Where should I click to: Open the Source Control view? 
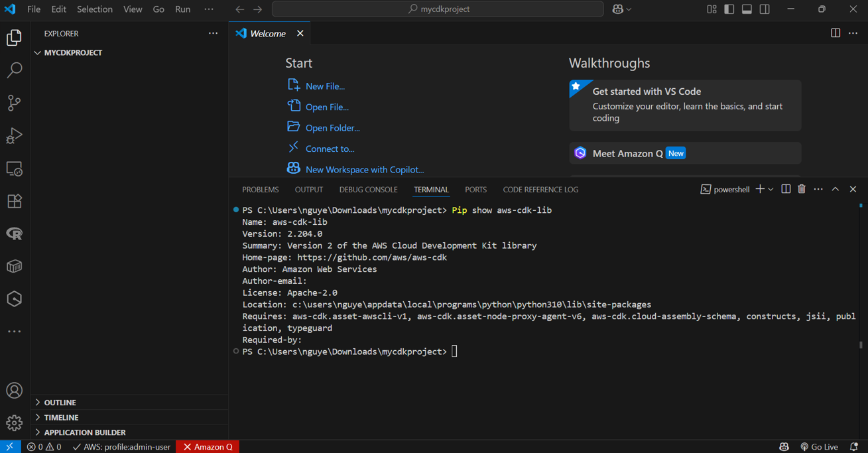tap(15, 103)
